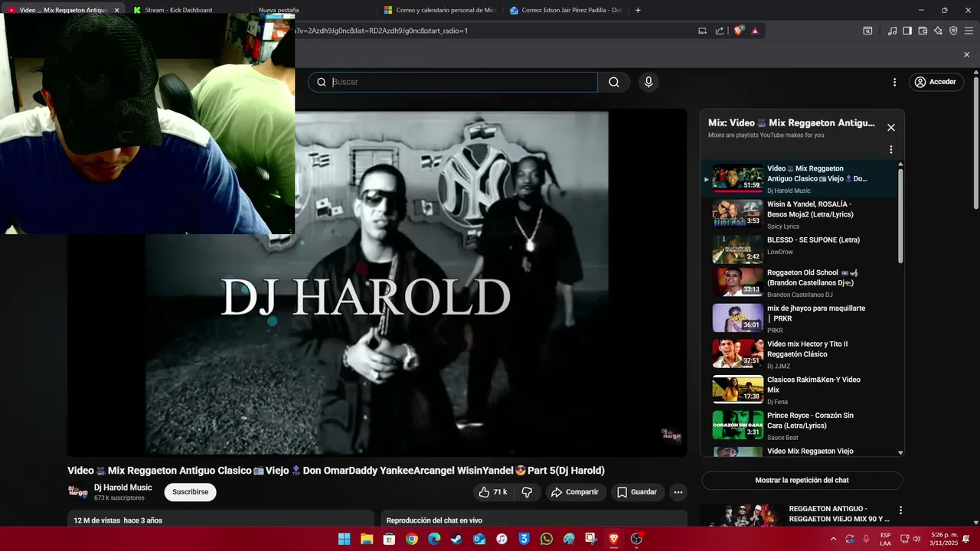This screenshot has width=980, height=551.
Task: Open the taskbar clock 5:26 p. m.
Action: [x=944, y=539]
